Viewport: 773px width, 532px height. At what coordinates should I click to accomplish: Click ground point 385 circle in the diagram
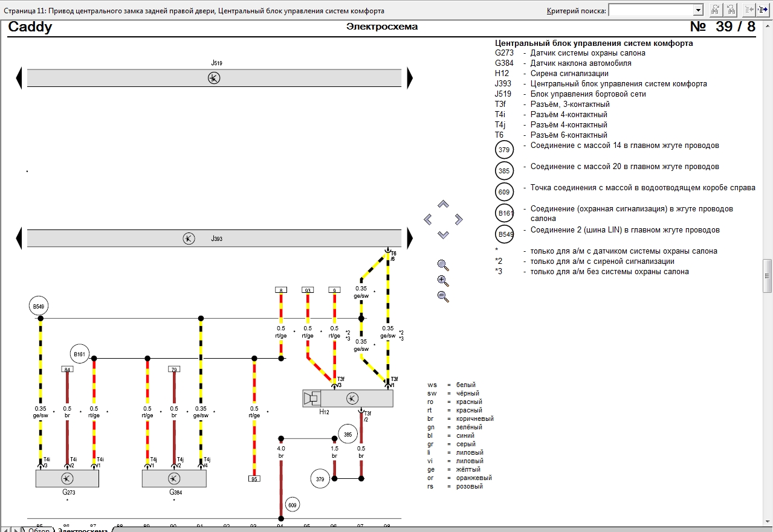(348, 434)
